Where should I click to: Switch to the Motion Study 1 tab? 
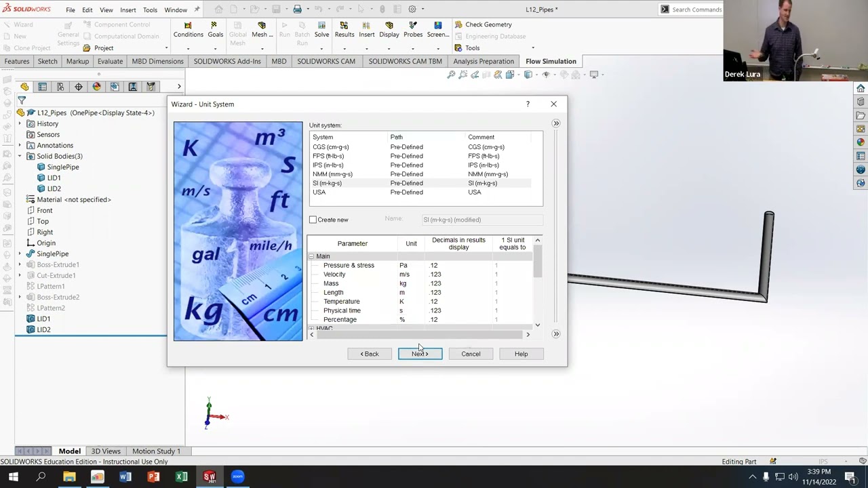click(156, 451)
